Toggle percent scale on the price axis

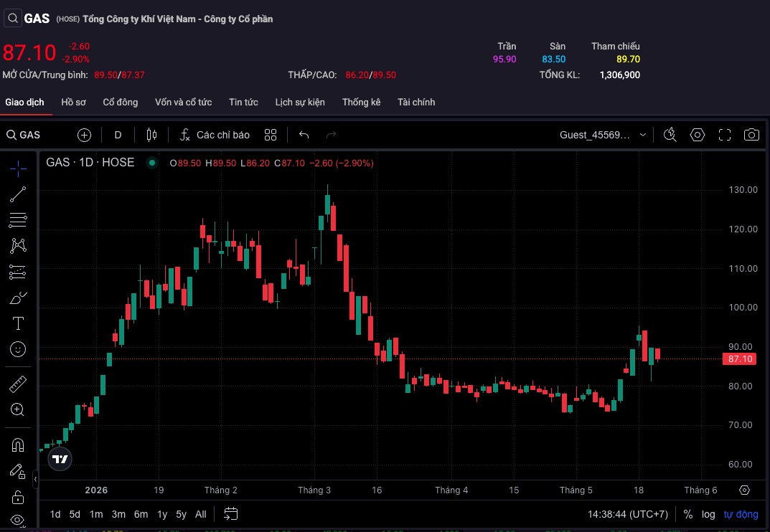(688, 514)
